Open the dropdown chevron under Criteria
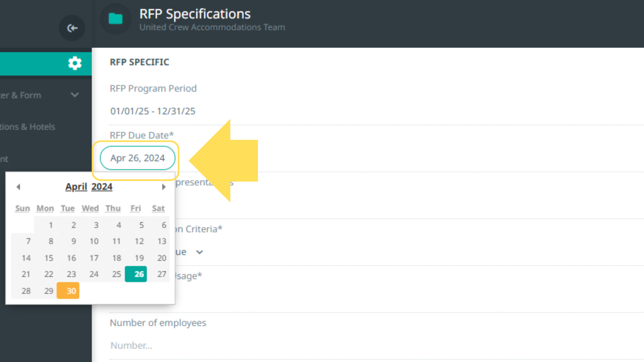The height and width of the screenshot is (362, 644). [200, 252]
